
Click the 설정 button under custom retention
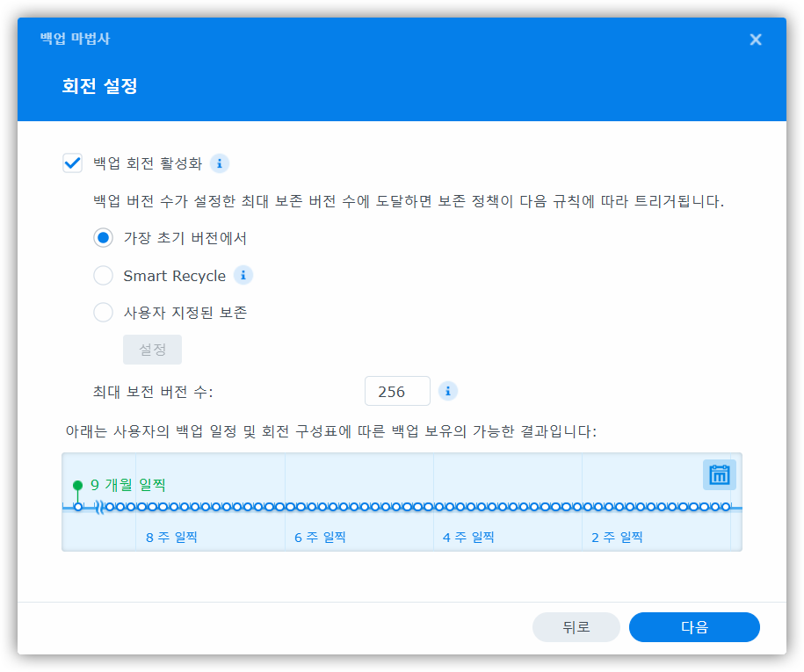(x=152, y=350)
